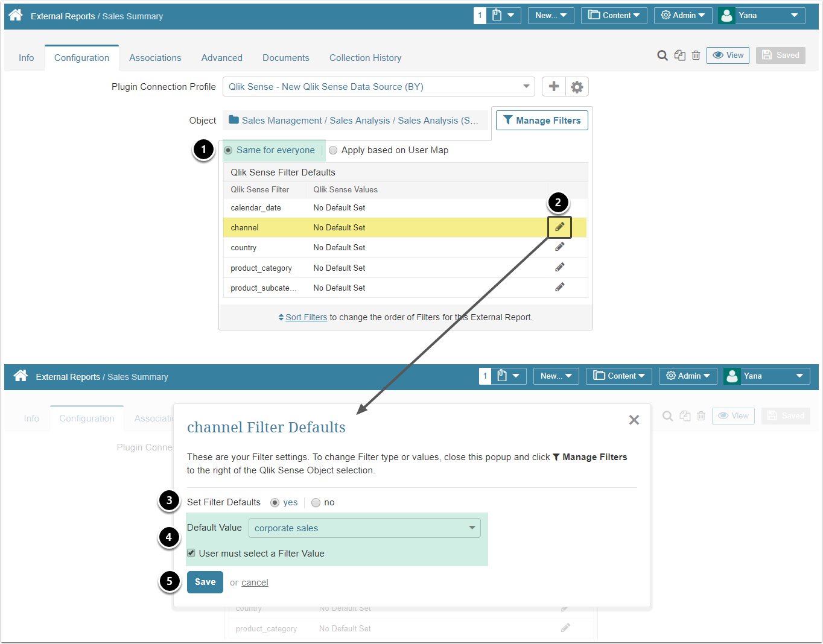Image resolution: width=823 pixels, height=644 pixels.
Task: Toggle User must select a Filter Value
Action: [x=191, y=553]
